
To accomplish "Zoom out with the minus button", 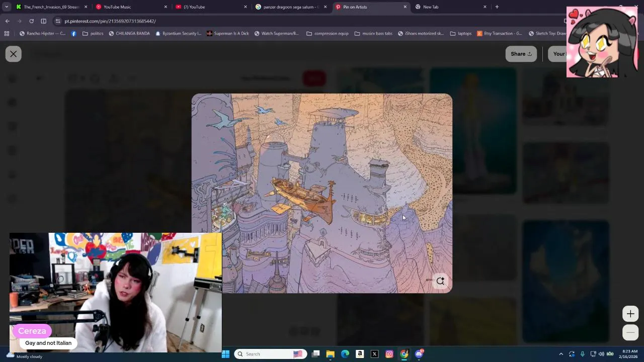I will pyautogui.click(x=630, y=332).
